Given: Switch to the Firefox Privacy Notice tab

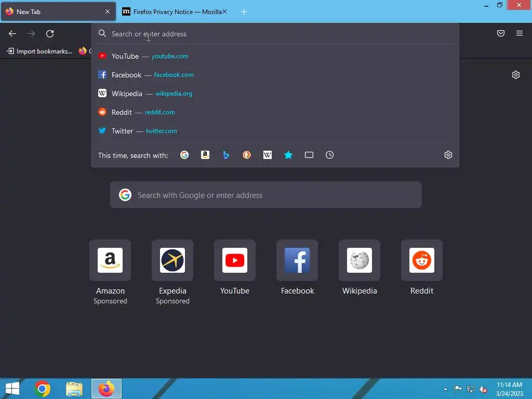Looking at the screenshot, I should tap(175, 11).
